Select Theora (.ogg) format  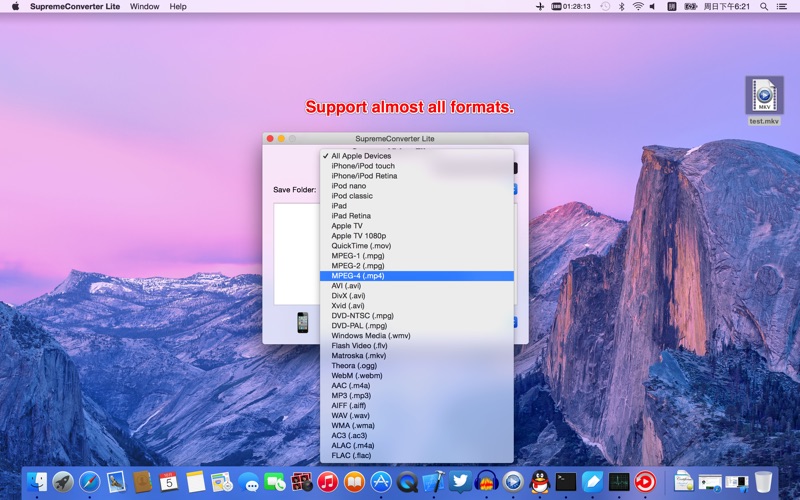[416, 366]
